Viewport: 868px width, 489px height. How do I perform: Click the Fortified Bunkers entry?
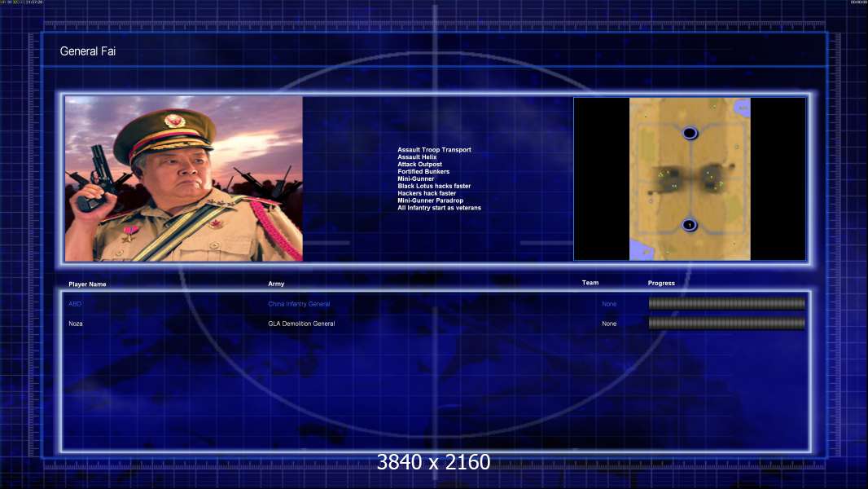pos(423,171)
